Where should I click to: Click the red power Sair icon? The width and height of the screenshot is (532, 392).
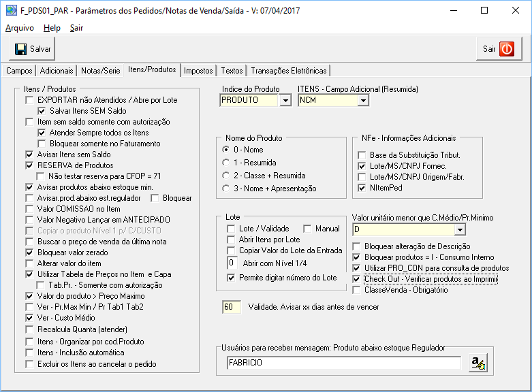coord(507,49)
